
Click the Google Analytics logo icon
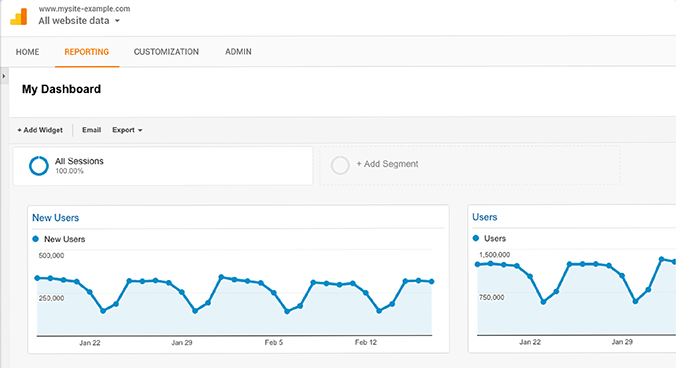(x=19, y=17)
